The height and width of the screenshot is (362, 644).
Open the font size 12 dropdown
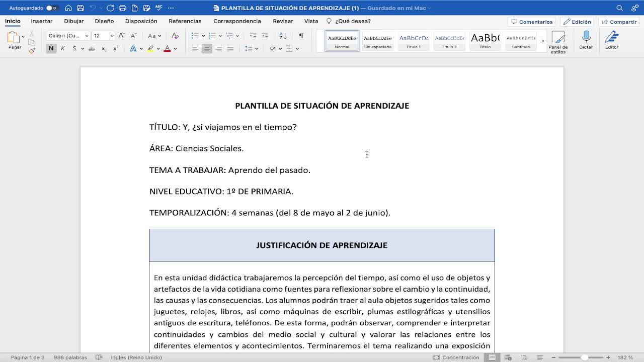112,36
